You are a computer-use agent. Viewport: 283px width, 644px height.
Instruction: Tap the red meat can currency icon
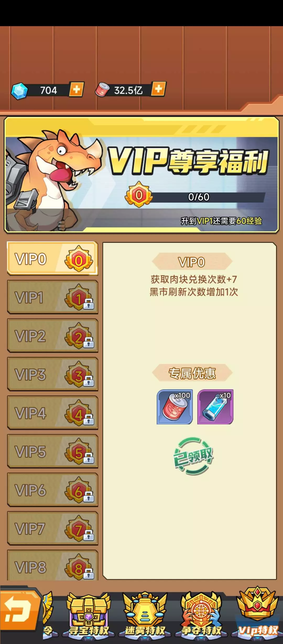click(102, 90)
